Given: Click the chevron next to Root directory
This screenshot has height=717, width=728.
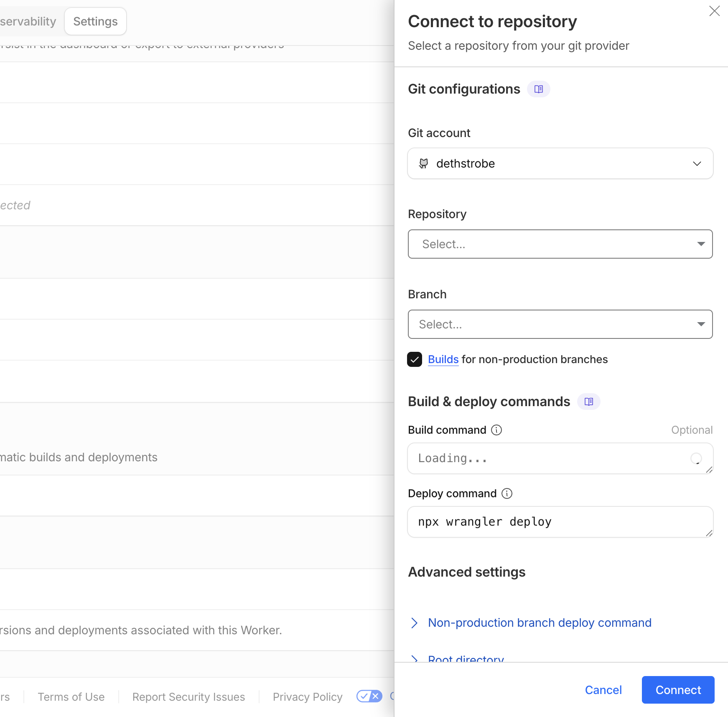Looking at the screenshot, I should click(415, 659).
